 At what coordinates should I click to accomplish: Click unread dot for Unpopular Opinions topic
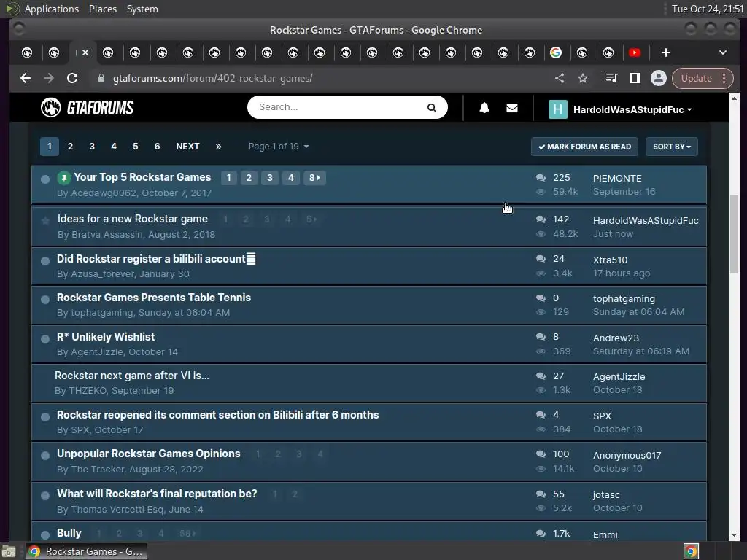(x=45, y=456)
